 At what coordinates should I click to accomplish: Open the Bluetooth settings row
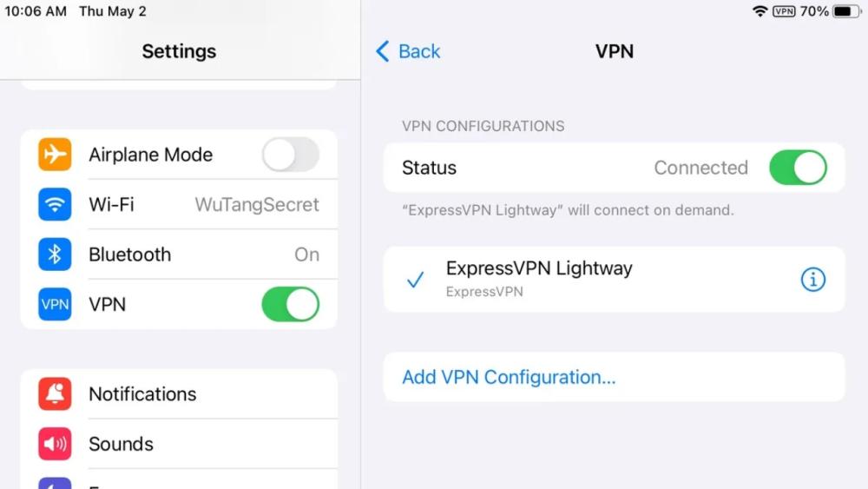(179, 254)
